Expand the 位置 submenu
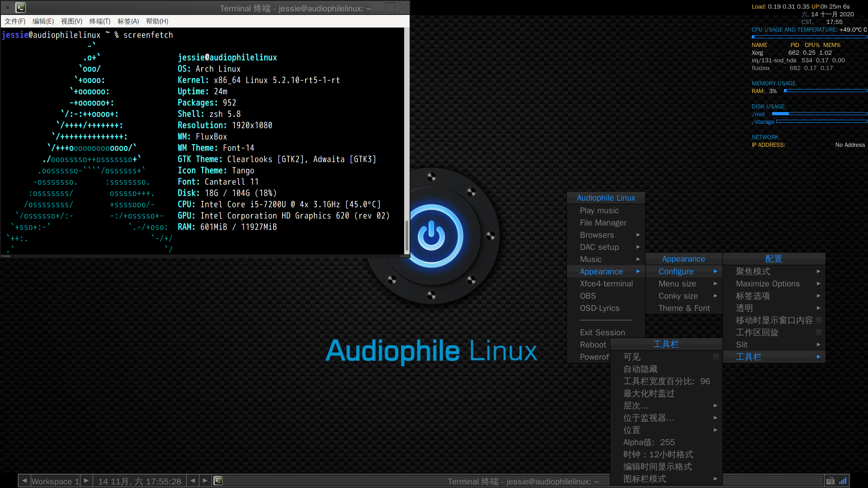This screenshot has height=488, width=868. [x=666, y=430]
